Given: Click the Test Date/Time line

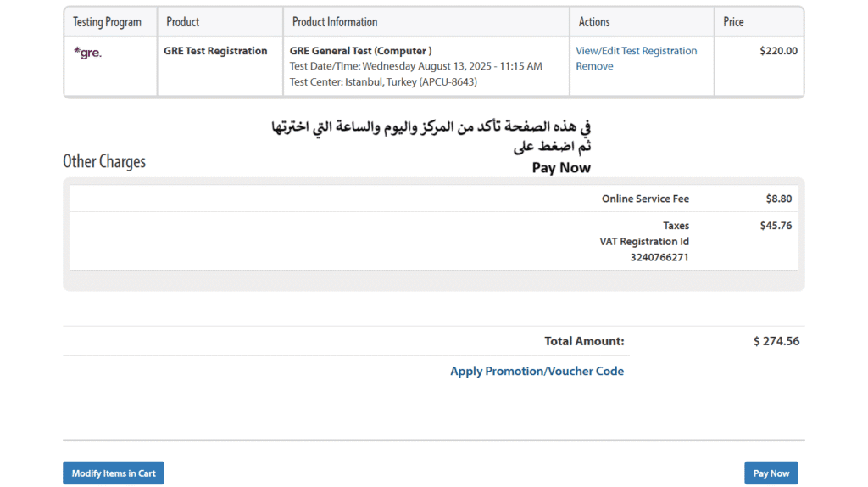Looking at the screenshot, I should pos(415,66).
